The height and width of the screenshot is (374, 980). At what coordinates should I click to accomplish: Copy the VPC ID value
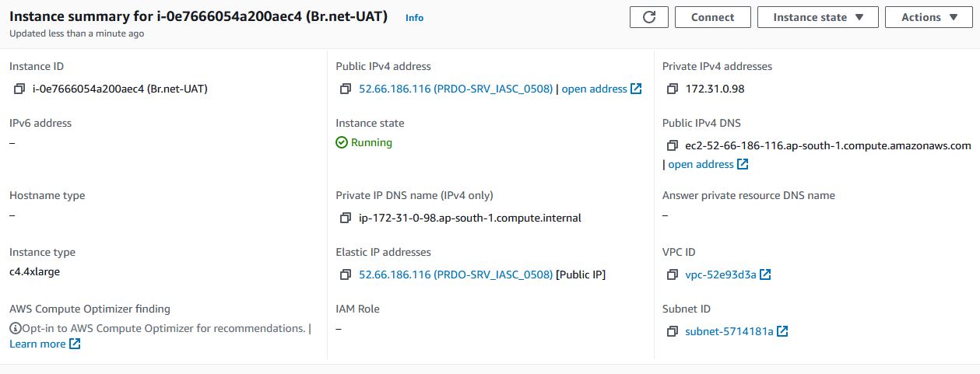coord(673,274)
